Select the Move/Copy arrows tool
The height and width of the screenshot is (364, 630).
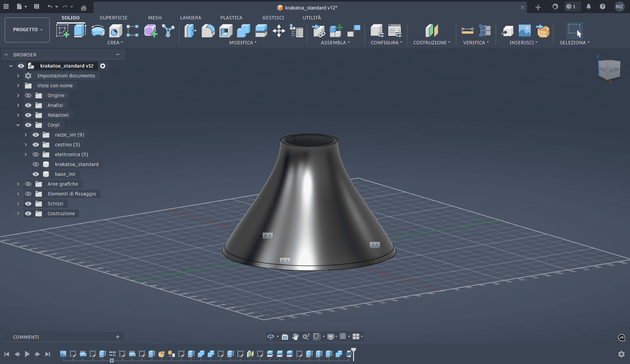(279, 31)
